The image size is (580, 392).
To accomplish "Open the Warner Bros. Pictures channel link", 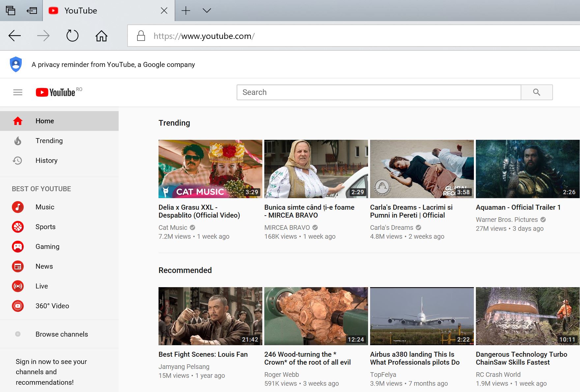I will click(507, 220).
